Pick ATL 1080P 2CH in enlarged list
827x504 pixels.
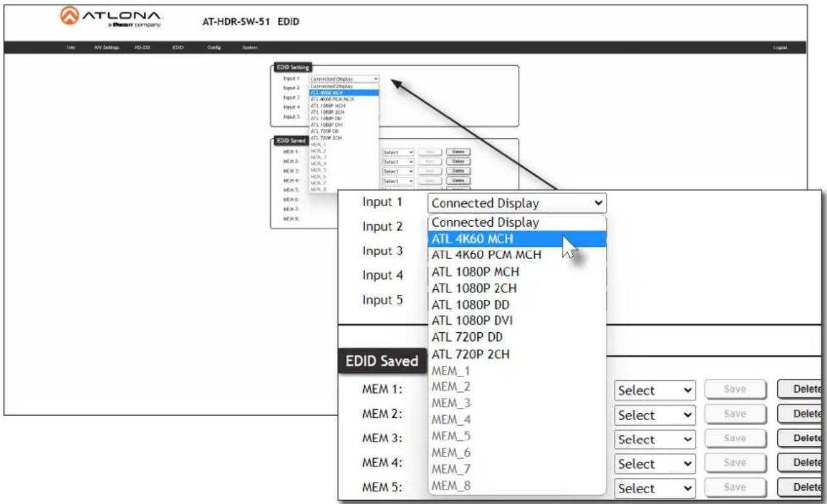point(517,289)
